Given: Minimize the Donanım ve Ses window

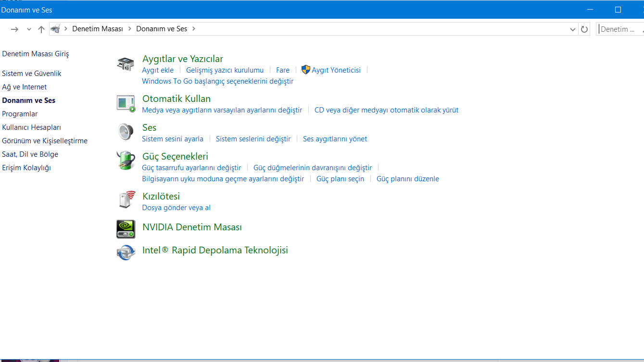Looking at the screenshot, I should pos(591,10).
